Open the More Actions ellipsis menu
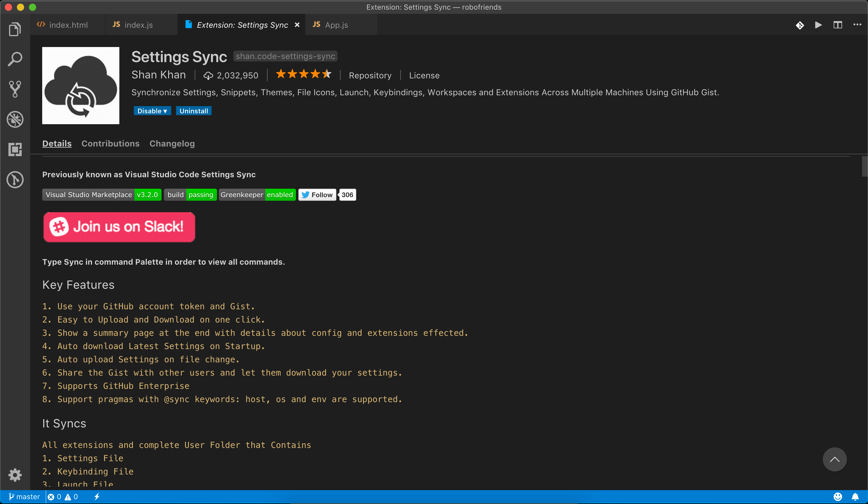Image resolution: width=868 pixels, height=504 pixels. 857,24
